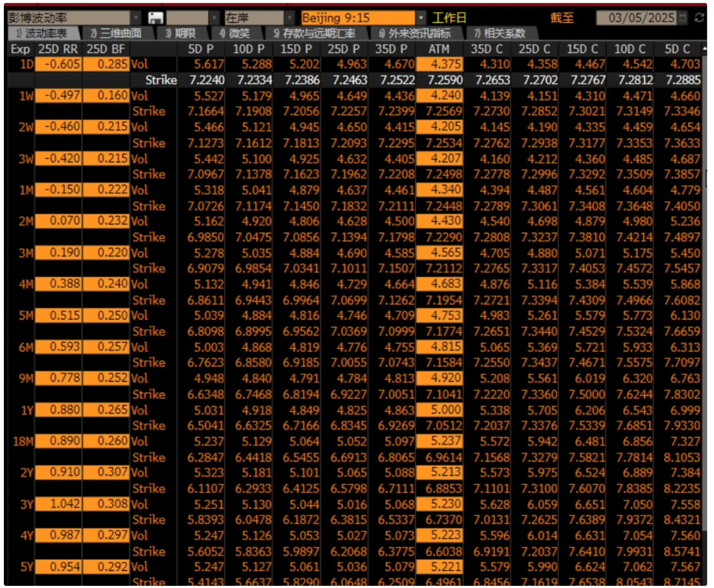Screen dimensions: 714x588
Task: Click the 5M 5D P strike 6.8098
Action: 206,331
